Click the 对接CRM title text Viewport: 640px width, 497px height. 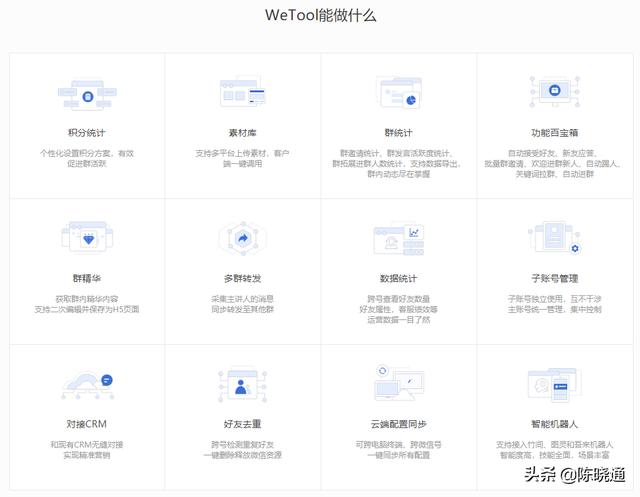(x=86, y=424)
